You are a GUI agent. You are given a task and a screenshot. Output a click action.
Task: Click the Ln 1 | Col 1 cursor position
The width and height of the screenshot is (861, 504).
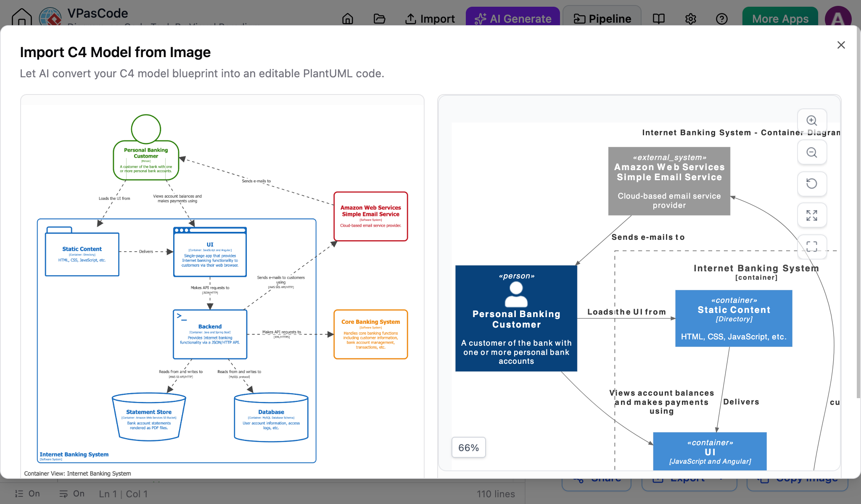pos(123,494)
